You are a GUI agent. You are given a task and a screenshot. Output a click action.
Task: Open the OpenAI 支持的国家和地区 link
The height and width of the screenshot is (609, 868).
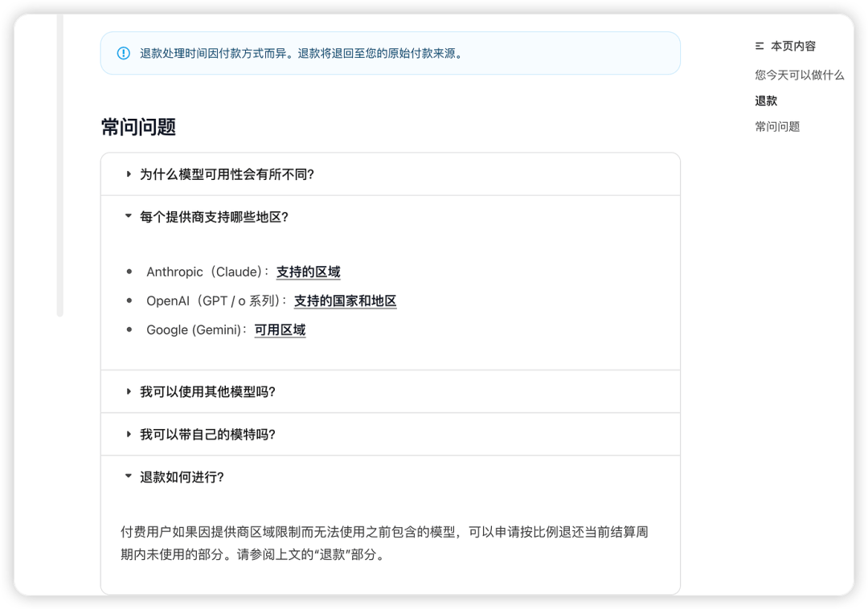(344, 300)
